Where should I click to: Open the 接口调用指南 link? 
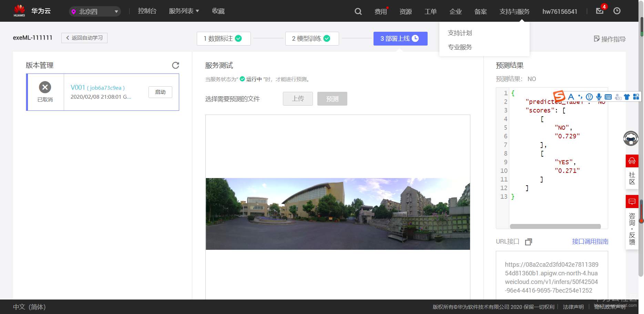pos(590,242)
